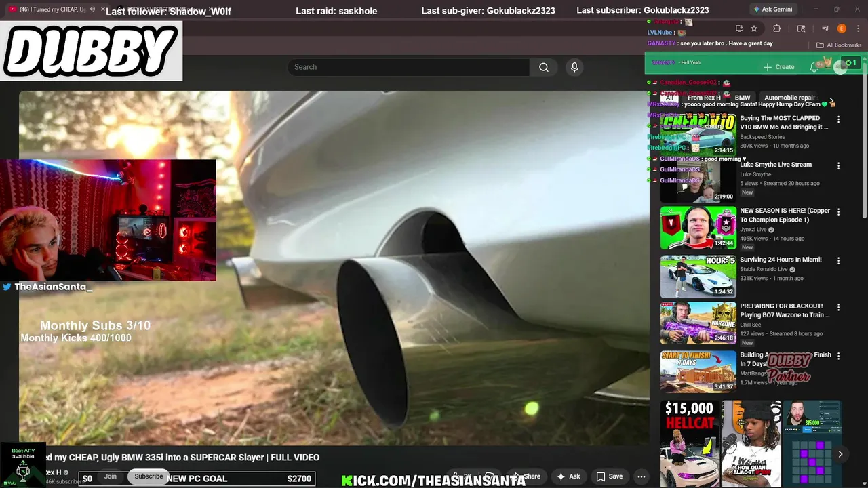Click the 'NEW SEASON IS HERE!' video title
Image resolution: width=868 pixels, height=488 pixels.
click(785, 215)
